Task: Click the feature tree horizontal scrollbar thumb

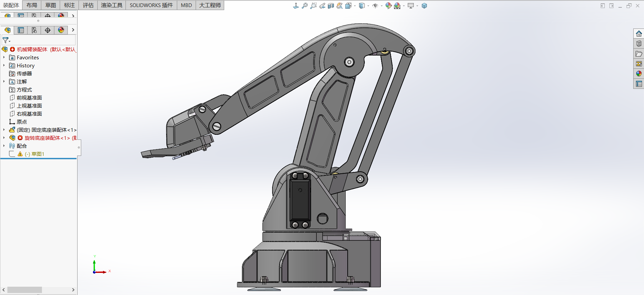Action: 24,290
